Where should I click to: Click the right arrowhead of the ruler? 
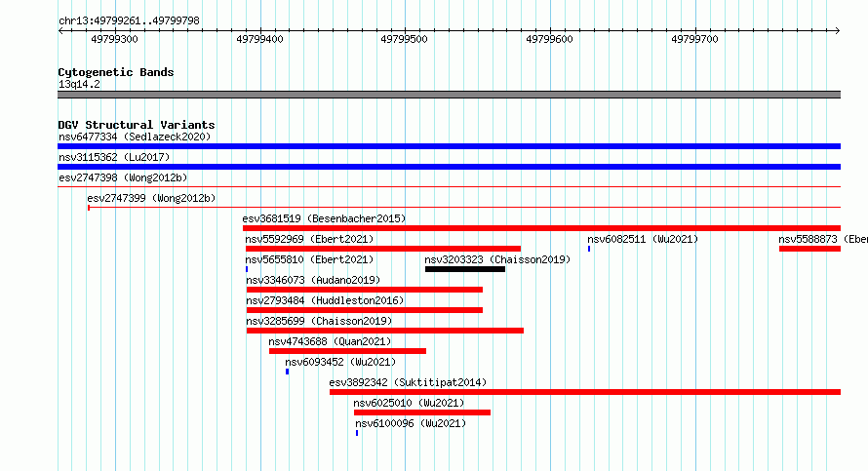(x=838, y=31)
